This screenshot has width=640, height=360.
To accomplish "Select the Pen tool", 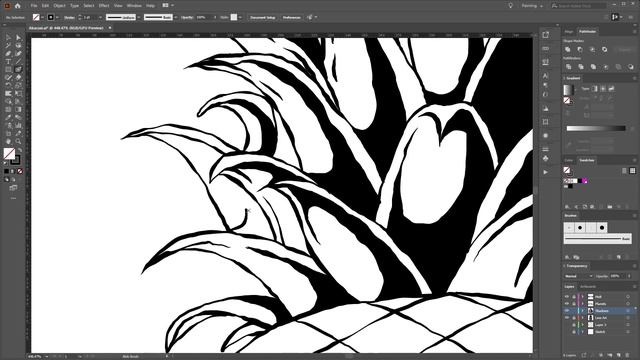I will pyautogui.click(x=8, y=53).
